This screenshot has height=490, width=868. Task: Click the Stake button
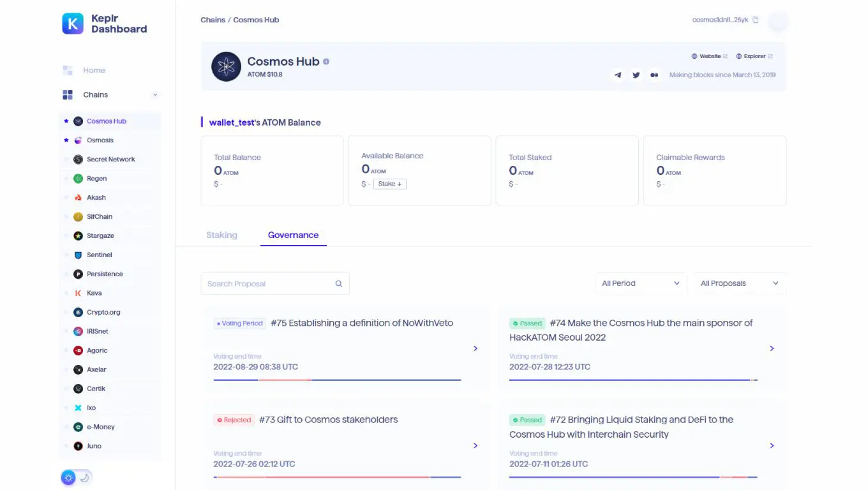[390, 184]
